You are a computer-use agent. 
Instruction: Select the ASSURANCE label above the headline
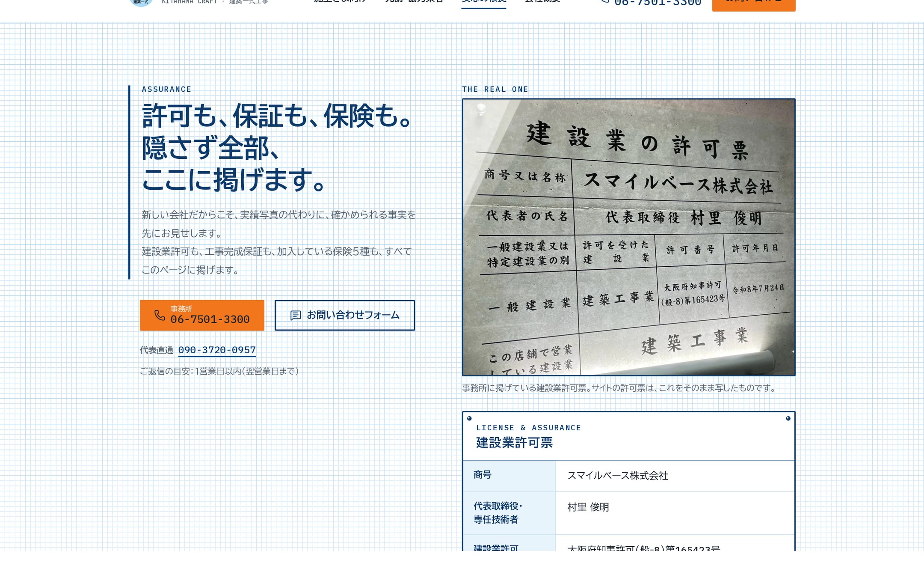pos(166,89)
